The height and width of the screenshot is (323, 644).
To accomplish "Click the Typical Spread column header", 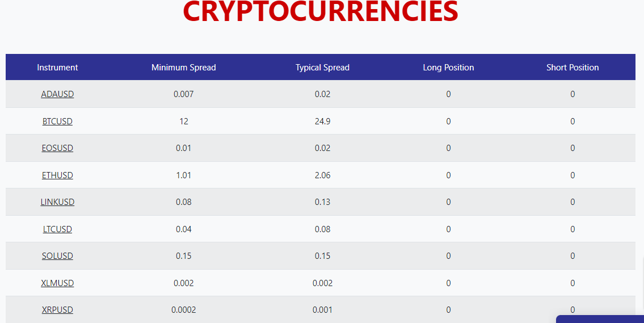I will click(322, 68).
